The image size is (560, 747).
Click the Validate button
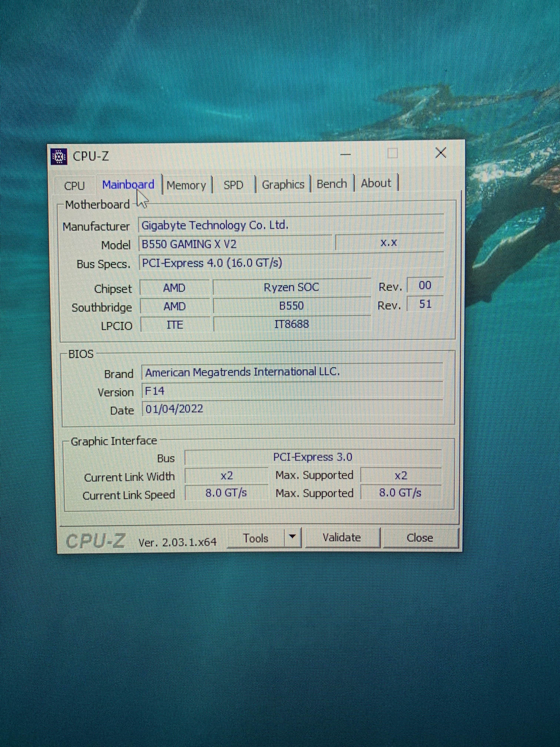[x=342, y=537]
